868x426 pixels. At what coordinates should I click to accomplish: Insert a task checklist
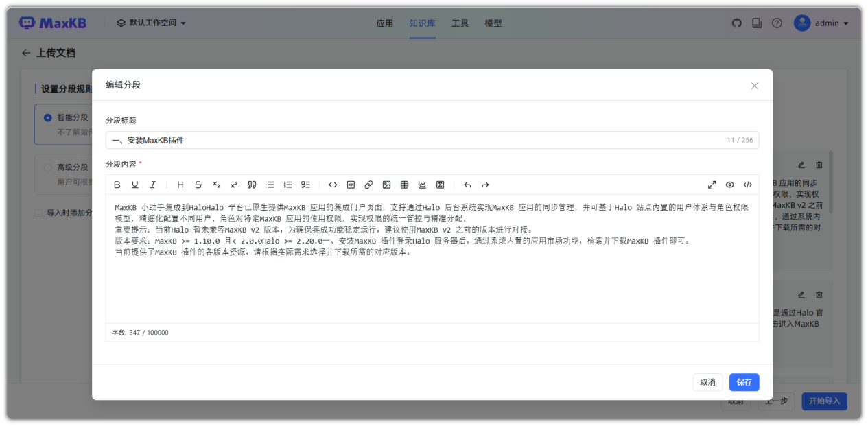pyautogui.click(x=306, y=185)
